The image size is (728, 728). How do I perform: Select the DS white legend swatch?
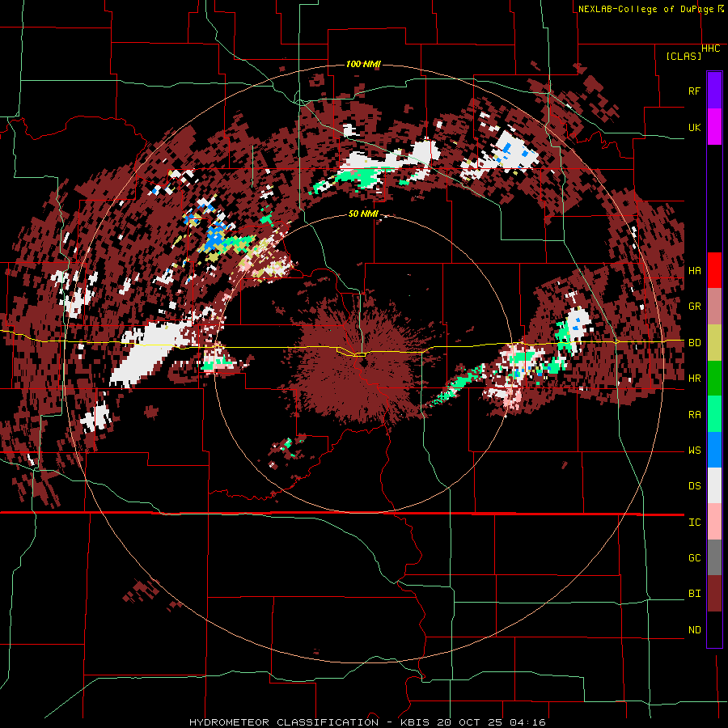click(714, 485)
